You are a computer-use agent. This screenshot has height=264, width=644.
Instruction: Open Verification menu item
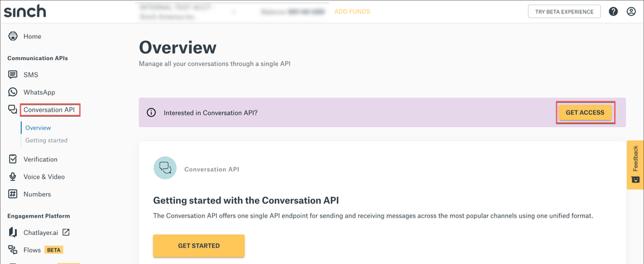(x=40, y=159)
